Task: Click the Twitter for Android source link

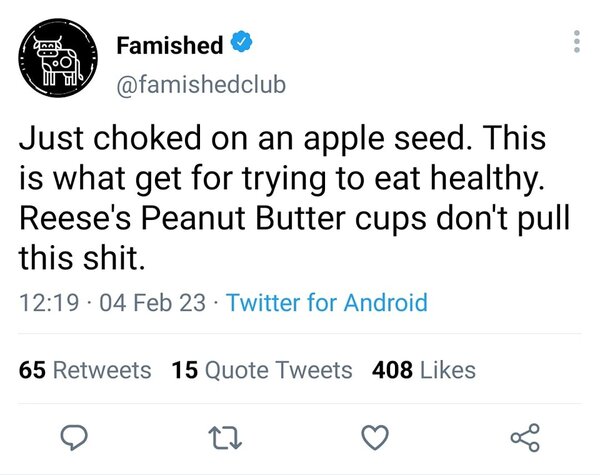Action: pos(327,302)
